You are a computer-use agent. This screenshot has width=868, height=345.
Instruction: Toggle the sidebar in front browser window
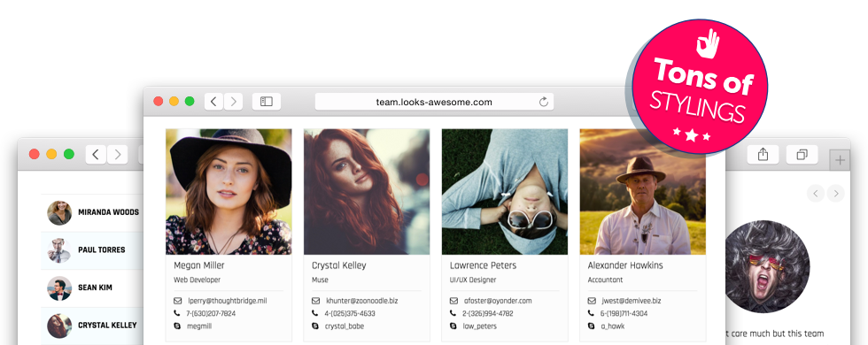click(267, 101)
